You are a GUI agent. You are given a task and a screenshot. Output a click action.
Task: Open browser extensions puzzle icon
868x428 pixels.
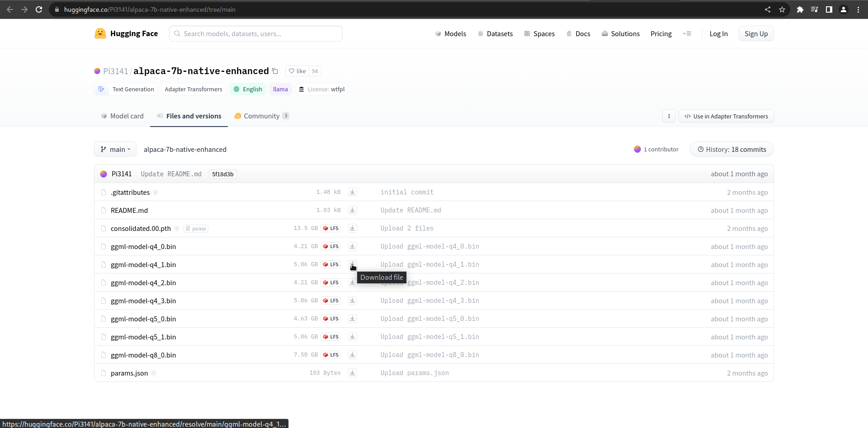click(x=800, y=9)
